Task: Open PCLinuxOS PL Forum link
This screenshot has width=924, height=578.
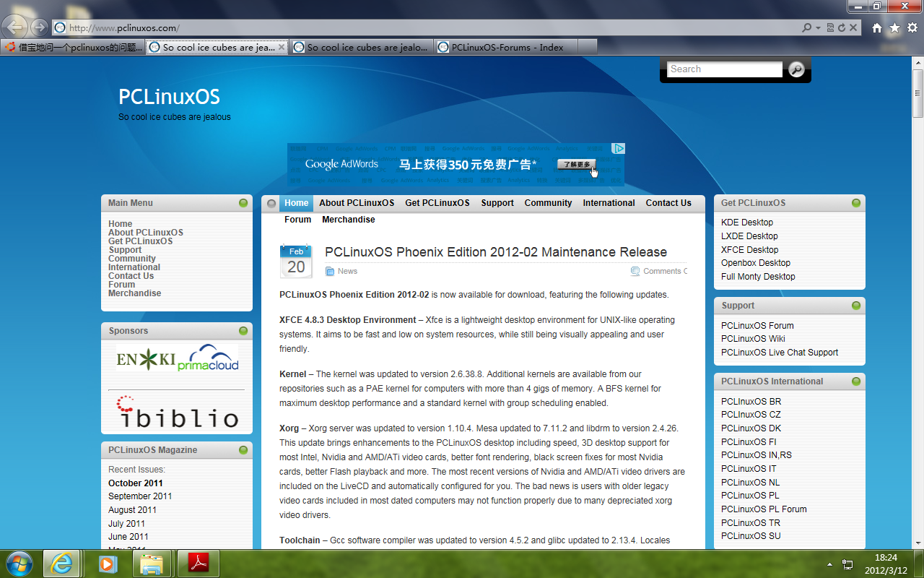Action: (x=764, y=509)
